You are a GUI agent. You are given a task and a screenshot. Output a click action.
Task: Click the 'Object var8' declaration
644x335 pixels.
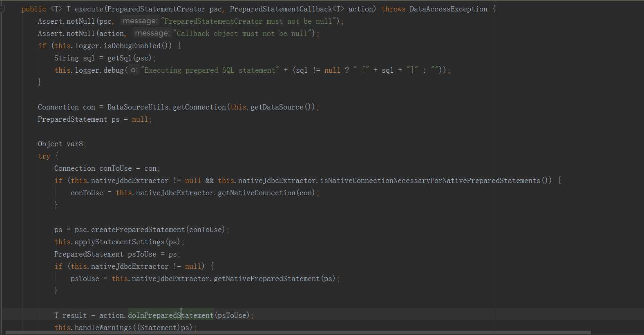pos(60,144)
